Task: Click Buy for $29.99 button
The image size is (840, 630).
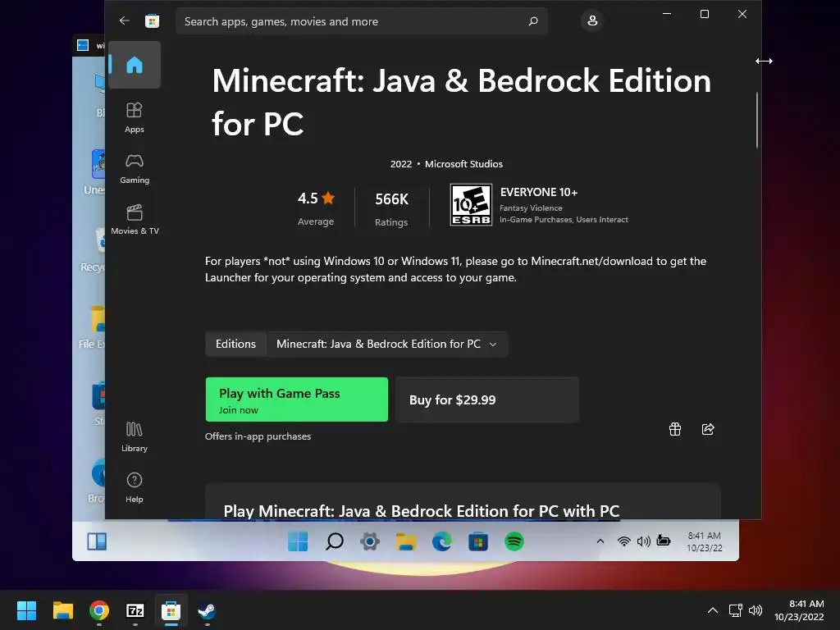Action: coord(487,399)
